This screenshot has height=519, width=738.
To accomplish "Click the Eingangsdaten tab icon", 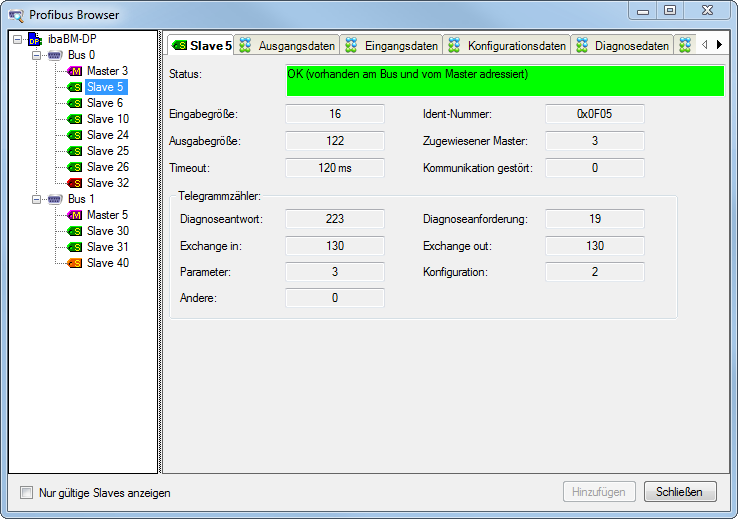I will (x=351, y=45).
